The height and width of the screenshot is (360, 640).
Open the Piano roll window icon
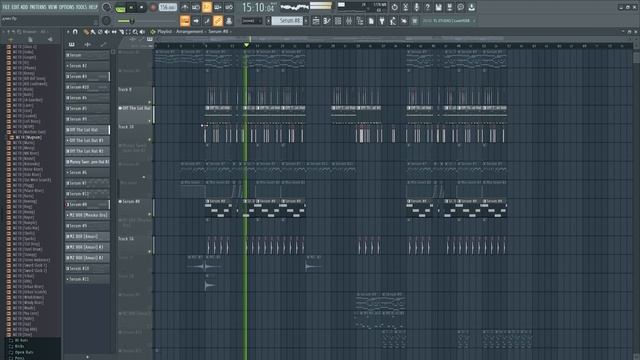[x=327, y=21]
